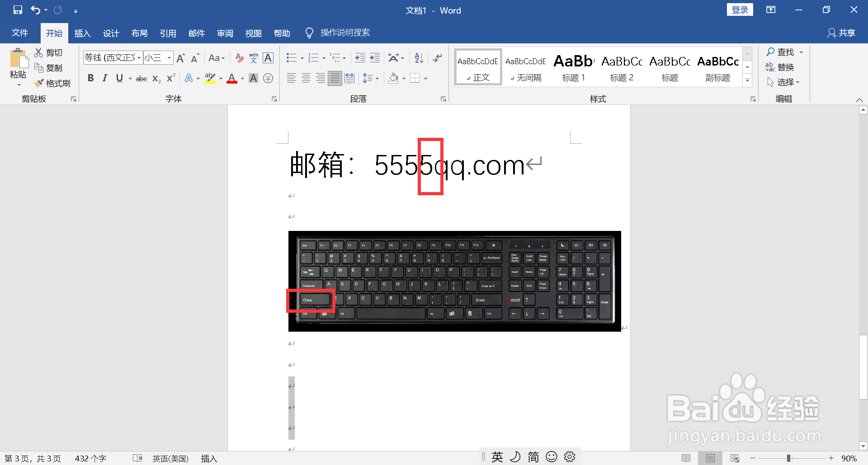Toggle character shading

click(x=254, y=78)
